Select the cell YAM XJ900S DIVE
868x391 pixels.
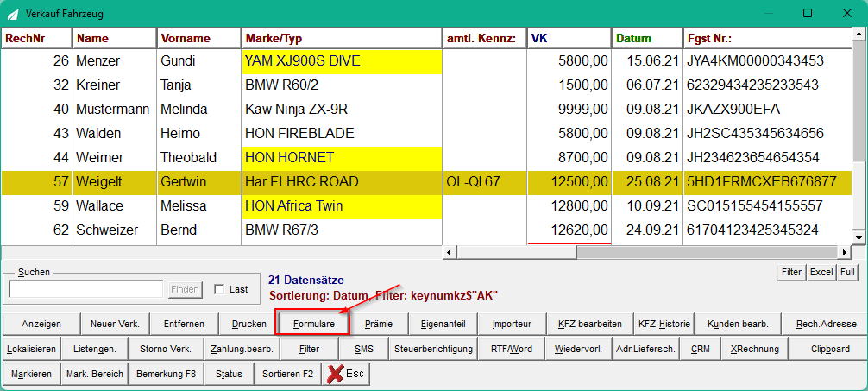click(x=342, y=61)
